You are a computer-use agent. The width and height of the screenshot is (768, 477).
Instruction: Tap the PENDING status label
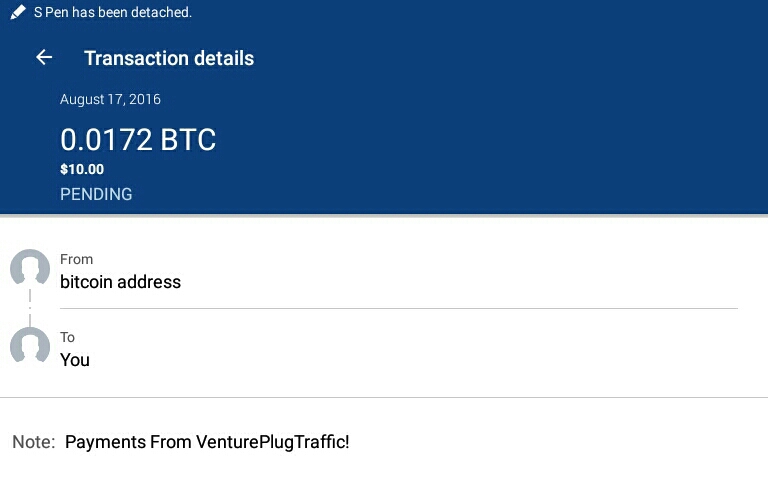[96, 194]
